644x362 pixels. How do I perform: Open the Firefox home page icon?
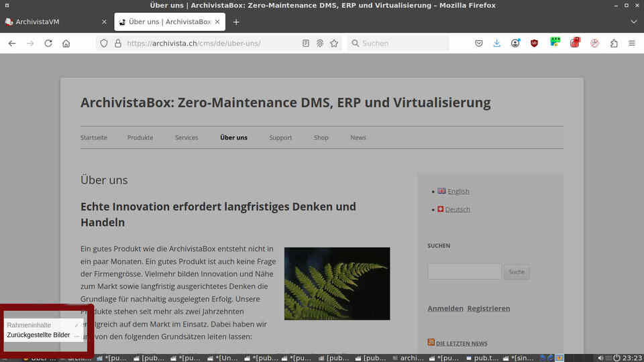click(66, 43)
